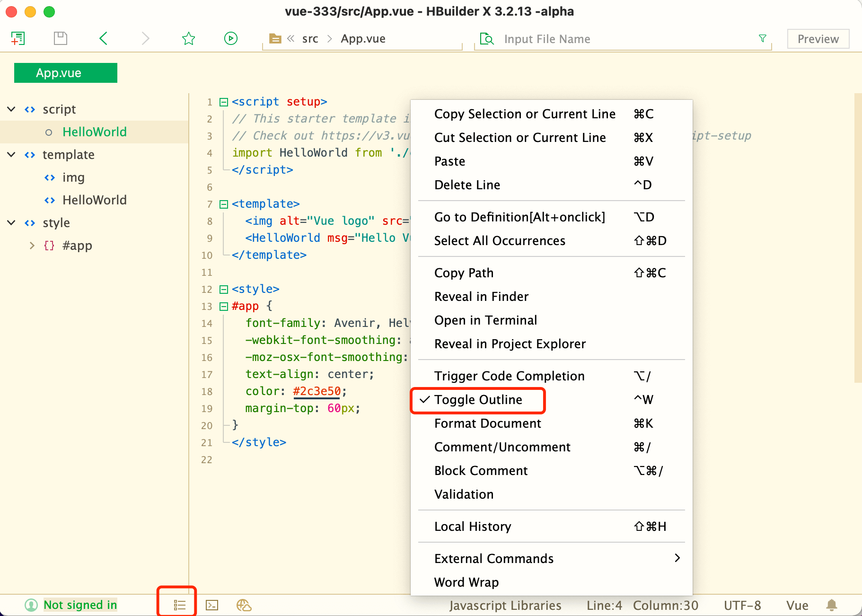Click the tag icon beside img outline node
The height and width of the screenshot is (616, 862).
(50, 177)
